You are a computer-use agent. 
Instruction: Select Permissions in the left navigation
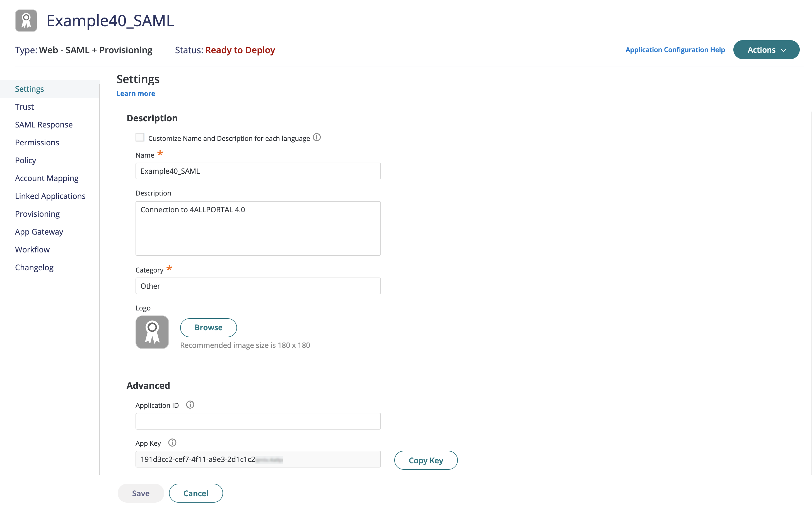[x=37, y=142]
